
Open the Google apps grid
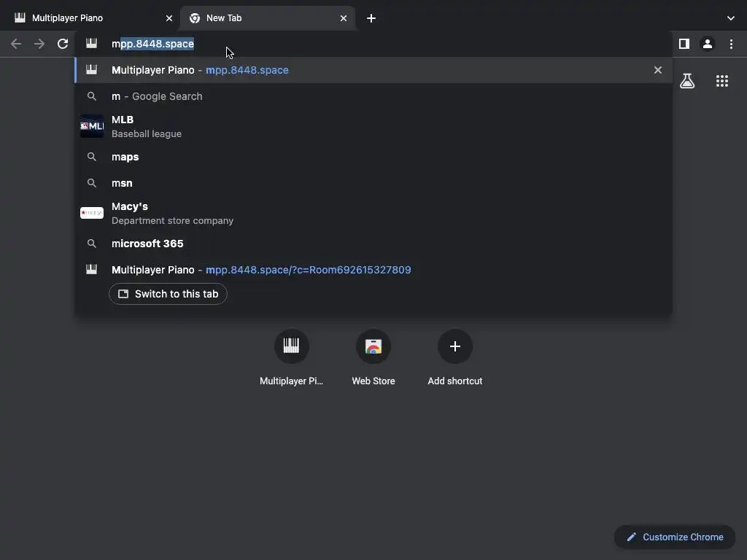pyautogui.click(x=722, y=81)
